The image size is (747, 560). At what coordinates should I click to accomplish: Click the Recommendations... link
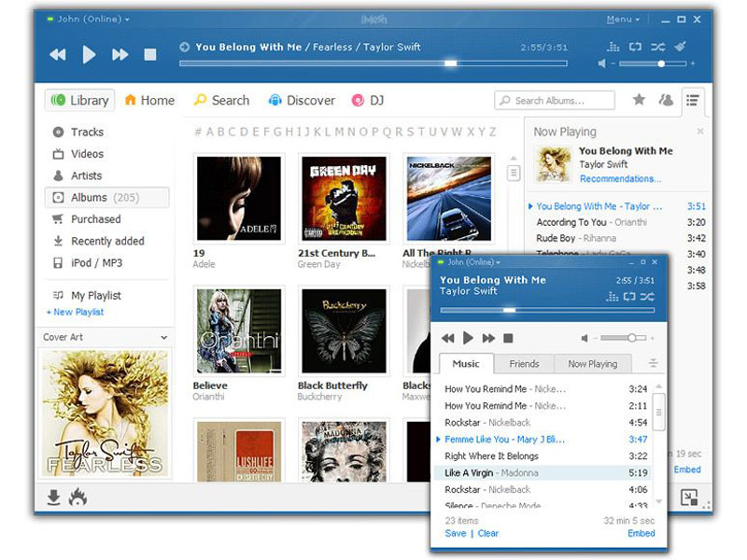point(620,178)
